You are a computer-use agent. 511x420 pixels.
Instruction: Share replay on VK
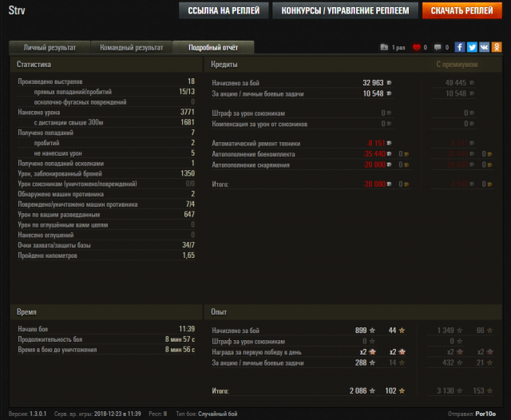[x=484, y=47]
